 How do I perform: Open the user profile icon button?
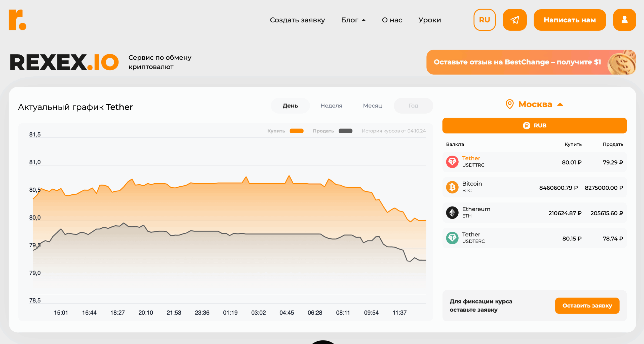(624, 20)
